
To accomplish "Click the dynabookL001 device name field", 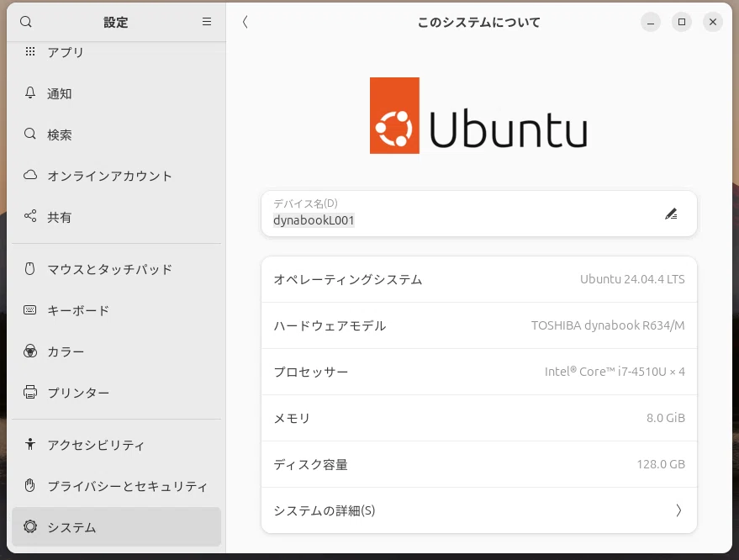I will tap(479, 214).
